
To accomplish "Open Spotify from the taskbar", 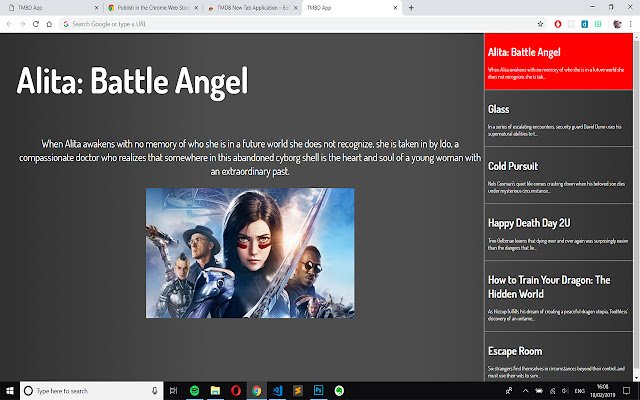I will click(x=195, y=391).
